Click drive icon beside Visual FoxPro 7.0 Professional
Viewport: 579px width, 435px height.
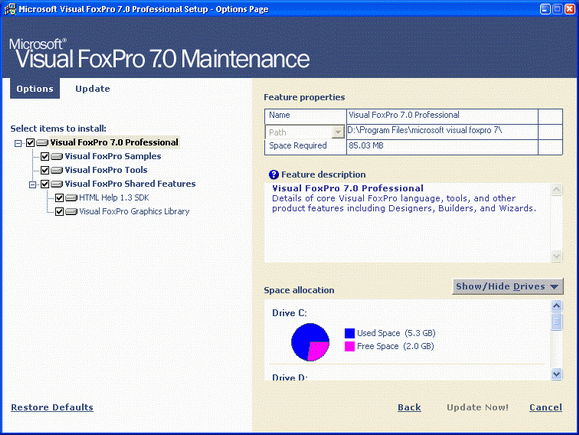point(42,143)
